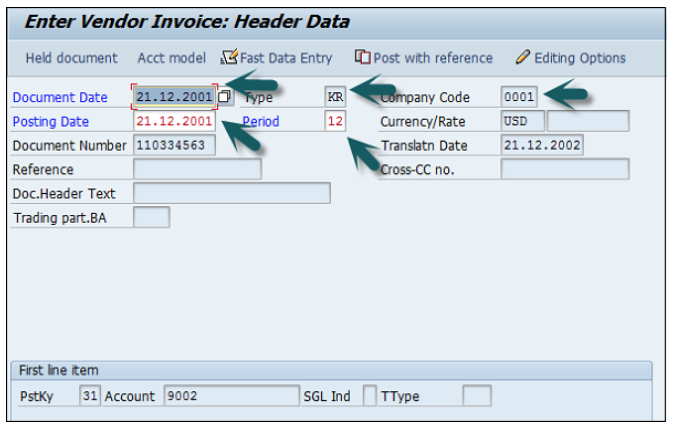Open Acct model from toolbar
Screen dimensions: 674x427
pyautogui.click(x=172, y=58)
